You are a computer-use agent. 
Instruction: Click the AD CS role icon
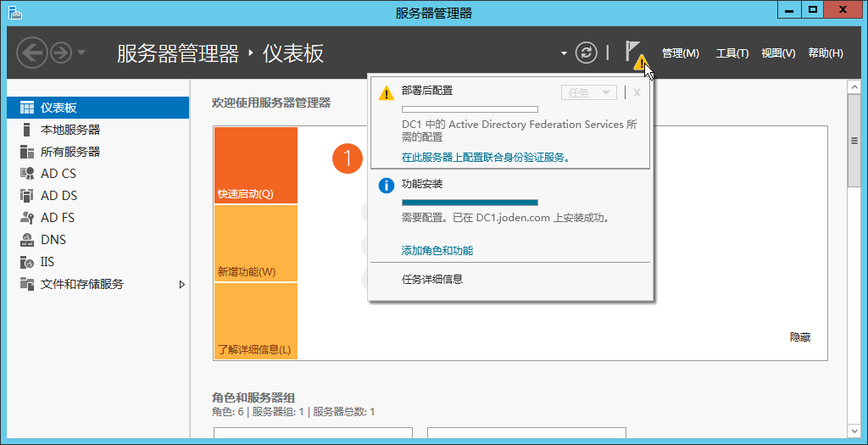tap(26, 174)
